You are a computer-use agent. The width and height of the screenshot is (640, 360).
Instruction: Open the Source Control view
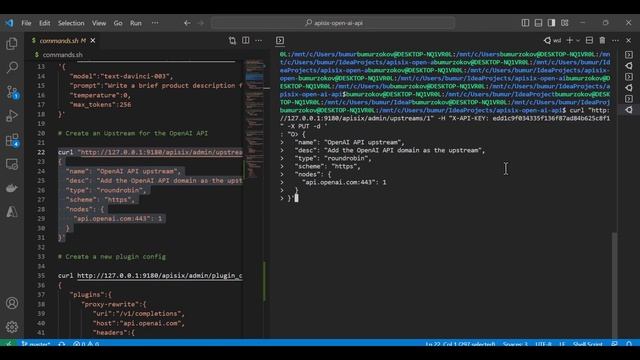tap(12, 92)
